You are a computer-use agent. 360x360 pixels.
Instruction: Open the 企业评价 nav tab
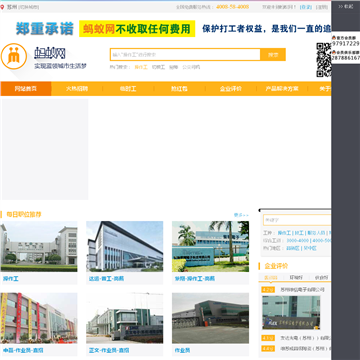[x=231, y=89]
